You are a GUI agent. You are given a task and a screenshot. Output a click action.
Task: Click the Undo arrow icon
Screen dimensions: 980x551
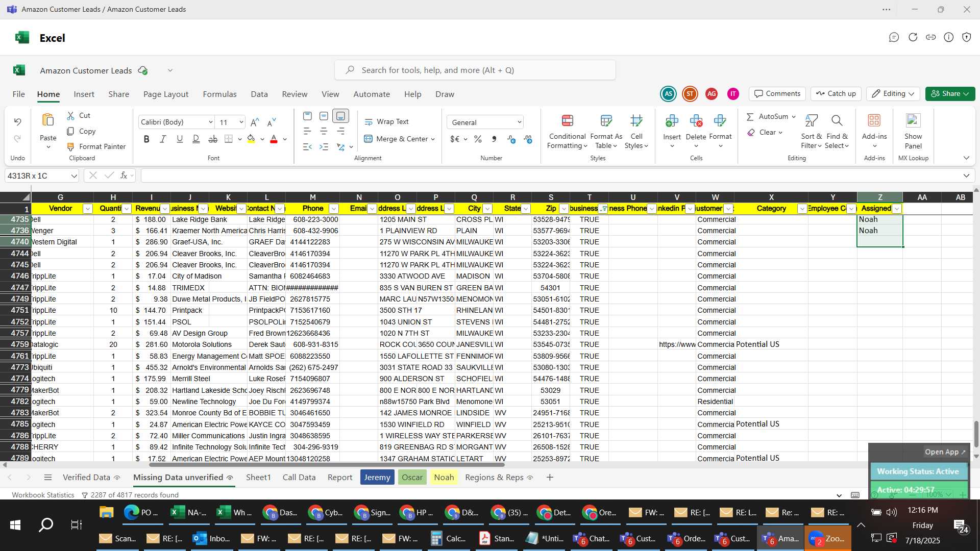17,122
